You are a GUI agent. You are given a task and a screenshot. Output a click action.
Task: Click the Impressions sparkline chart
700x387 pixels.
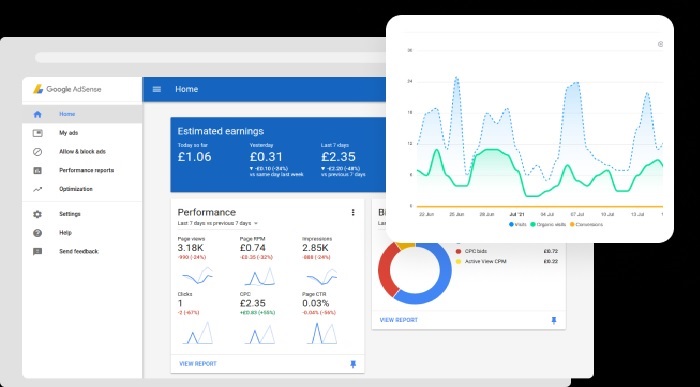point(322,276)
